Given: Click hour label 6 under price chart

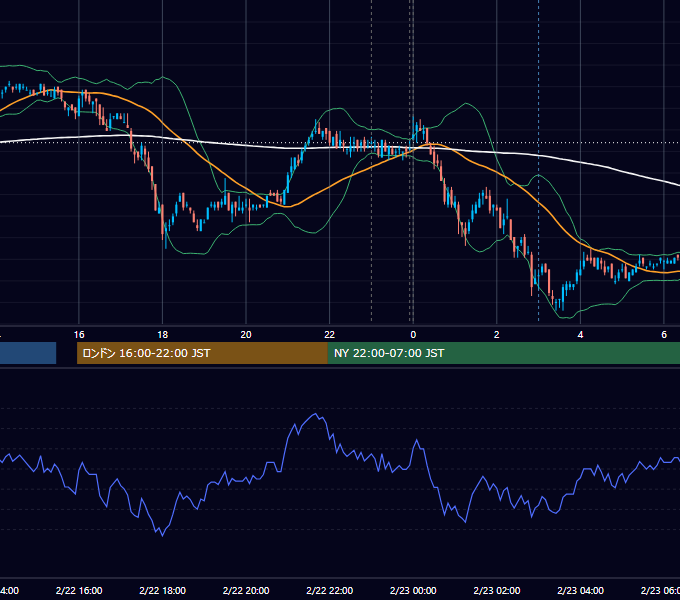Looking at the screenshot, I should 664,335.
